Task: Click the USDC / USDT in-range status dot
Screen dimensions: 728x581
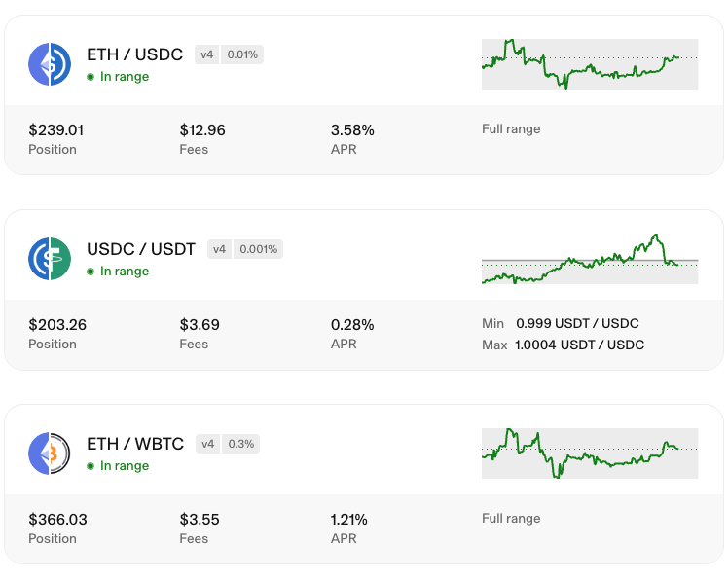Action: click(91, 272)
